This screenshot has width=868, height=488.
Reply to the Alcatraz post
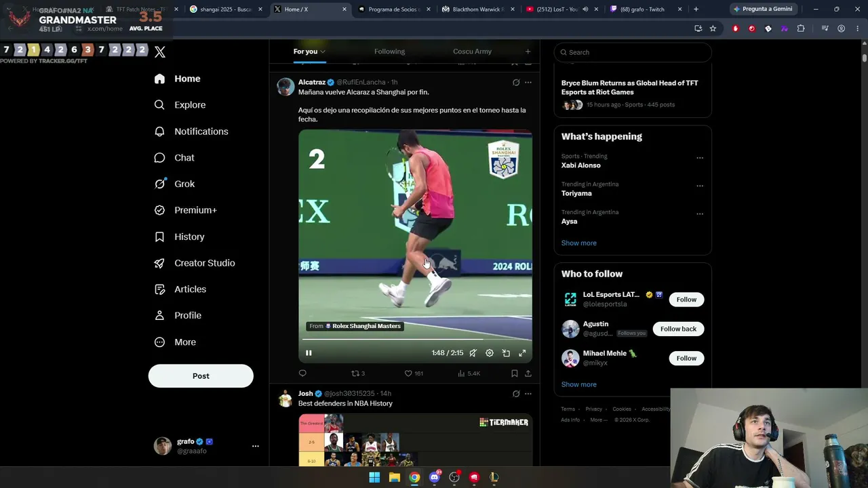302,373
